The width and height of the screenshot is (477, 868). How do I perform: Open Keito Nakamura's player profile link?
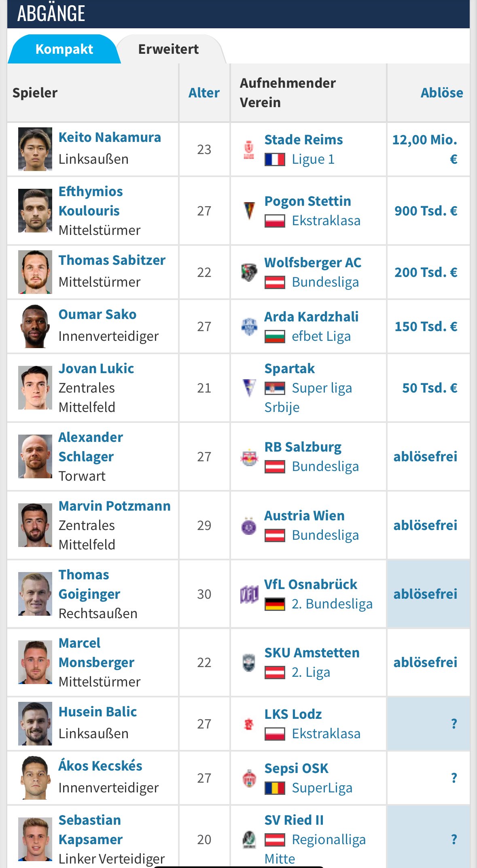click(110, 137)
